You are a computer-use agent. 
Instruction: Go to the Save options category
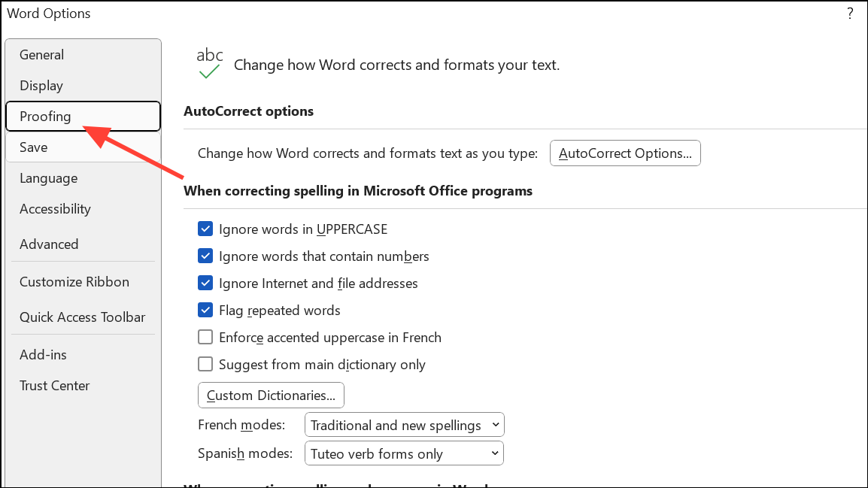(83, 147)
